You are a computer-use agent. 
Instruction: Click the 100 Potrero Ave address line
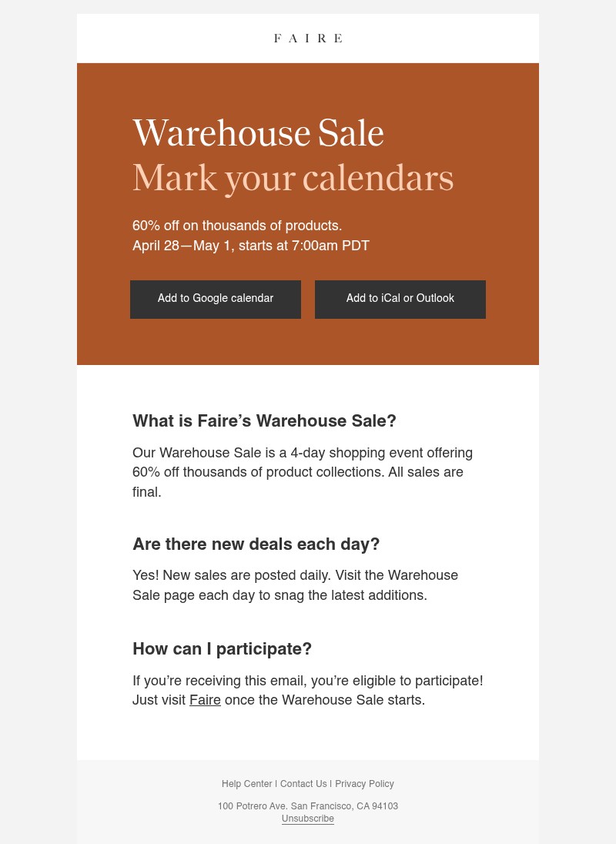[307, 806]
